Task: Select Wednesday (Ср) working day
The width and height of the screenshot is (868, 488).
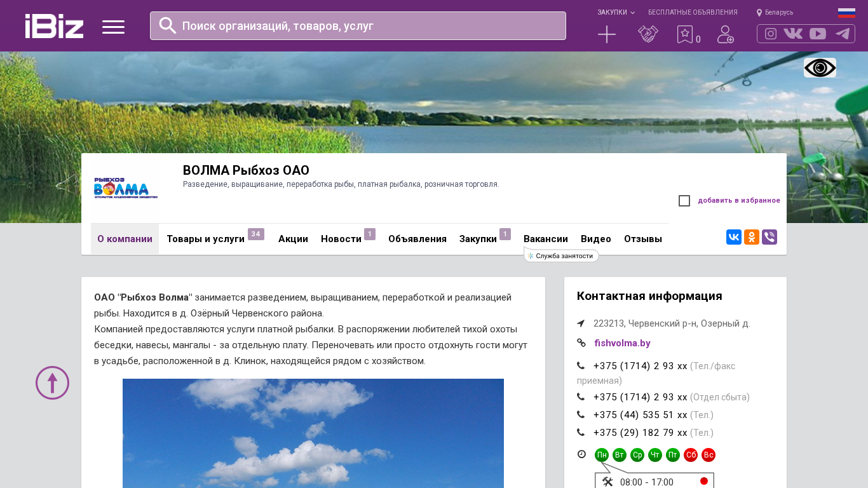Action: [637, 455]
